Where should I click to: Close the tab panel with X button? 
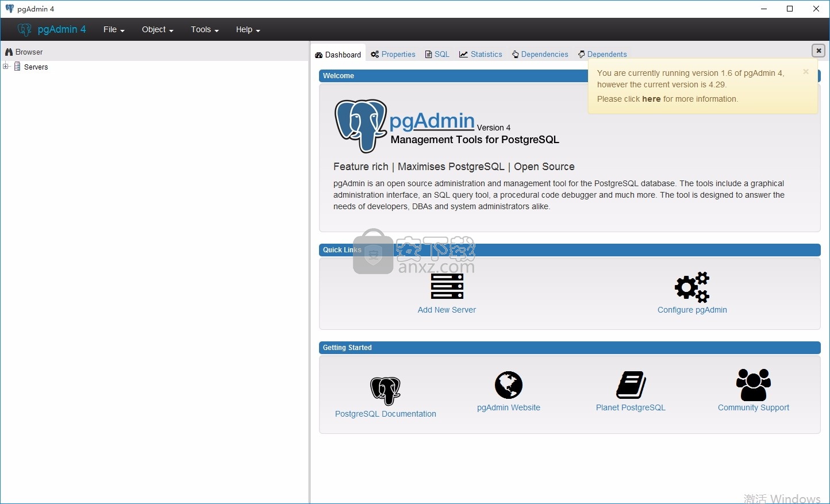pos(819,51)
